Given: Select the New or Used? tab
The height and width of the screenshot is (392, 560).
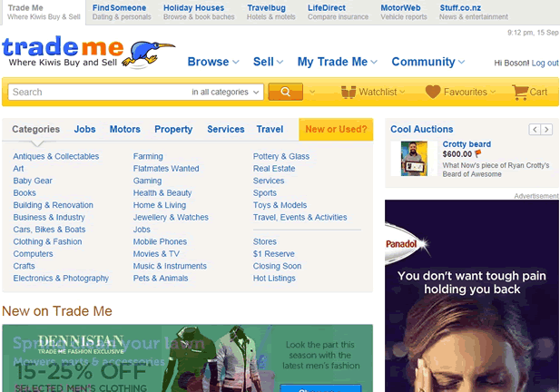Looking at the screenshot, I should [336, 129].
